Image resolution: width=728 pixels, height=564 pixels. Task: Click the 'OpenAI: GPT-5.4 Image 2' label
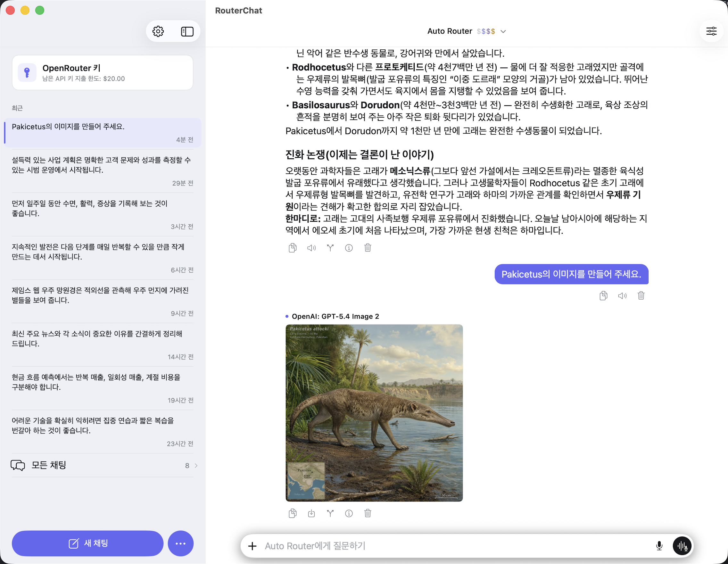pyautogui.click(x=335, y=316)
